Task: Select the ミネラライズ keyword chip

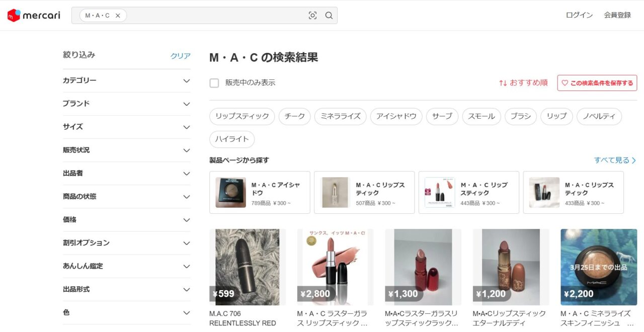Action: [x=341, y=116]
